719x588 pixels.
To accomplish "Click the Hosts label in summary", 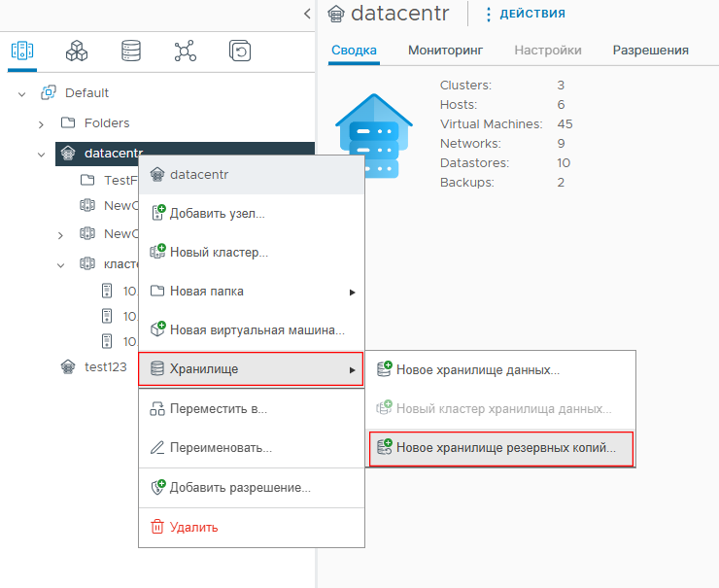I will (459, 105).
